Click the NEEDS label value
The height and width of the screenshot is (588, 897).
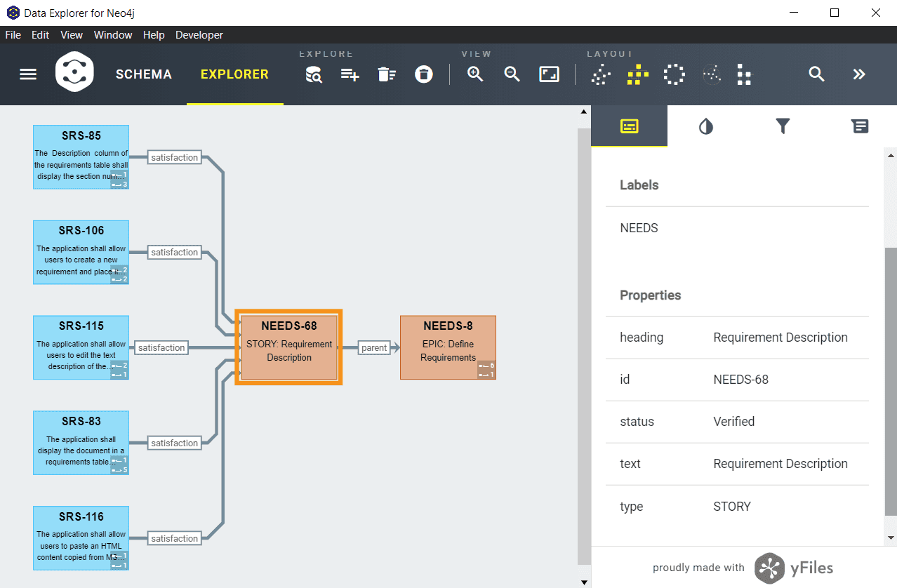(x=639, y=228)
